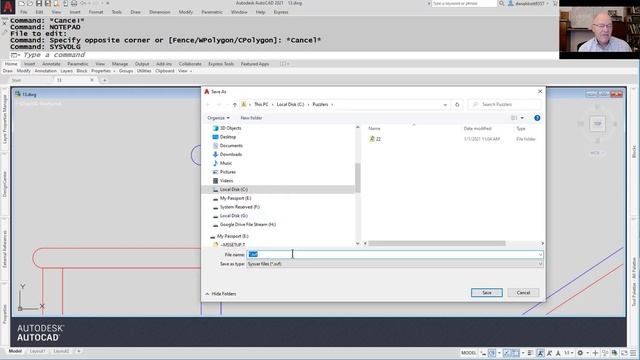Screen dimensions: 640x360
Task: Click the New drawing icon in quick access toolbar
Action: 22,3
